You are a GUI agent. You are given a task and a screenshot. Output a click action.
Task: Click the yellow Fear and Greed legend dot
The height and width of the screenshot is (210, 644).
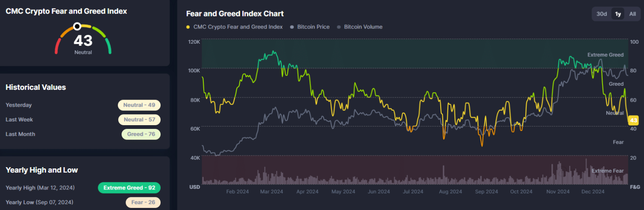click(x=188, y=27)
